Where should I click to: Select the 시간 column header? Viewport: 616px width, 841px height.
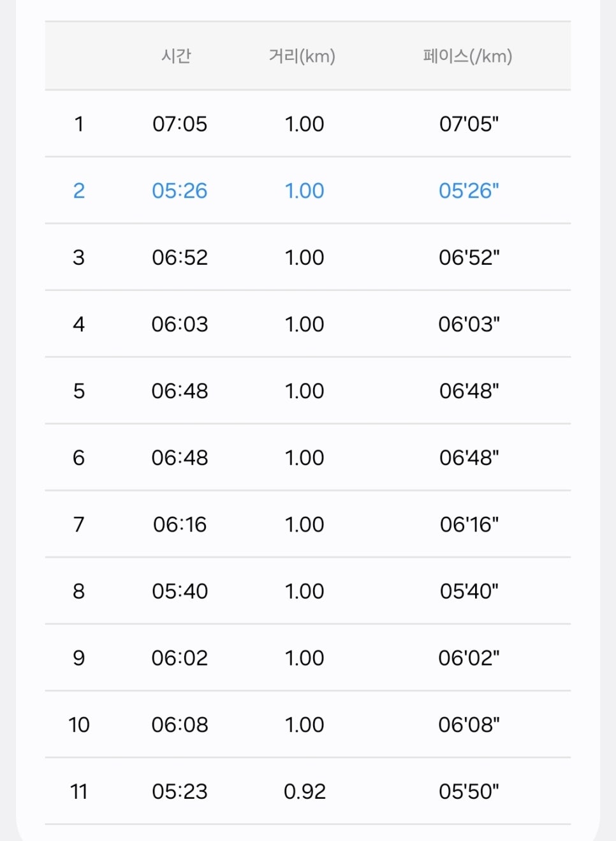(176, 56)
